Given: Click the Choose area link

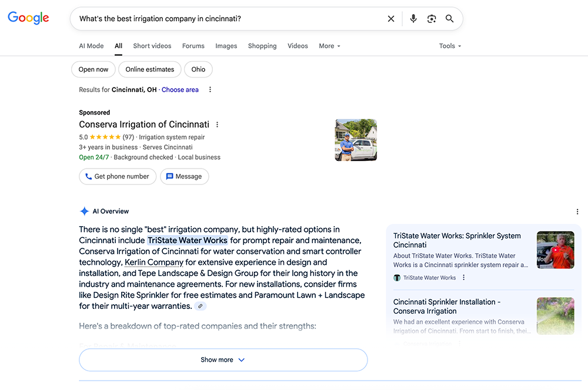Looking at the screenshot, I should pyautogui.click(x=180, y=89).
